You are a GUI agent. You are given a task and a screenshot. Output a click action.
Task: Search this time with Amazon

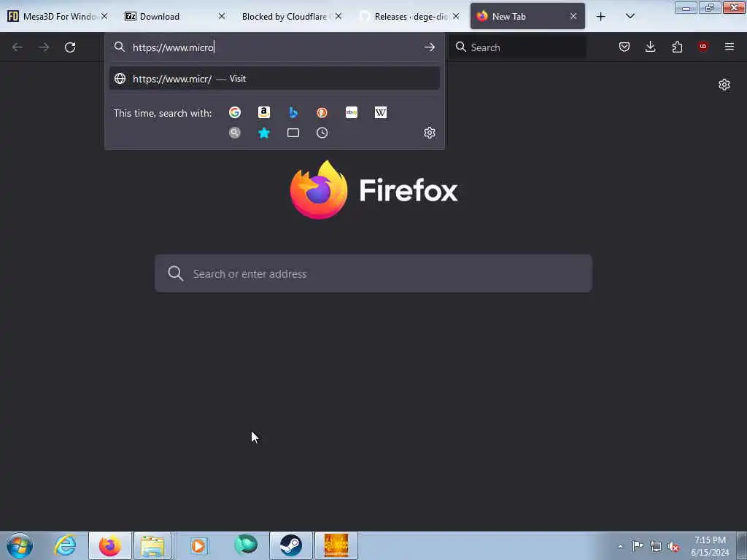point(264,112)
